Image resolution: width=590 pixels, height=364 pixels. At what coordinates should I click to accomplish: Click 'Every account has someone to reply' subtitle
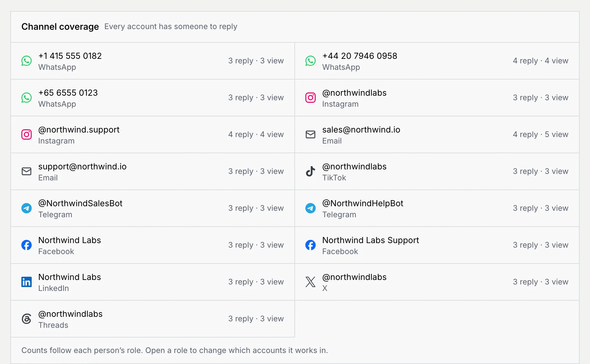click(x=171, y=27)
